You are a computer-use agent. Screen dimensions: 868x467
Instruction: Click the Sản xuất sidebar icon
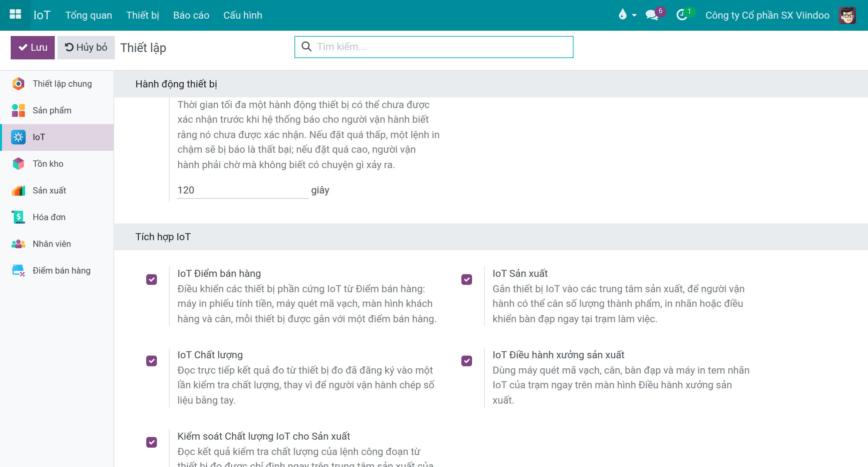tap(18, 190)
